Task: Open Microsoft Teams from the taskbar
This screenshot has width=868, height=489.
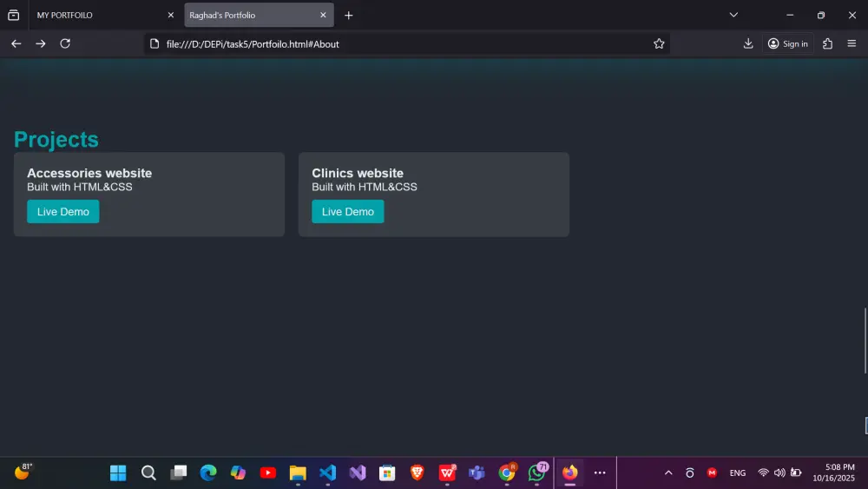Action: (x=477, y=473)
